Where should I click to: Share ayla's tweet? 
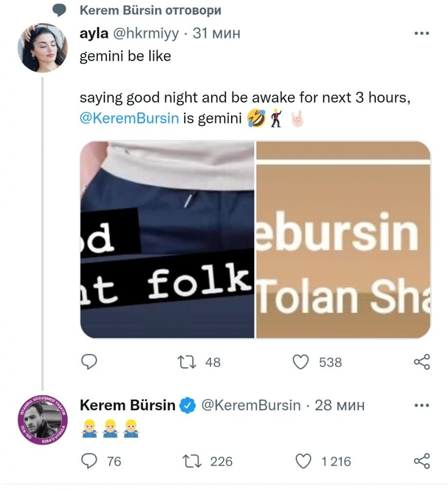click(421, 362)
